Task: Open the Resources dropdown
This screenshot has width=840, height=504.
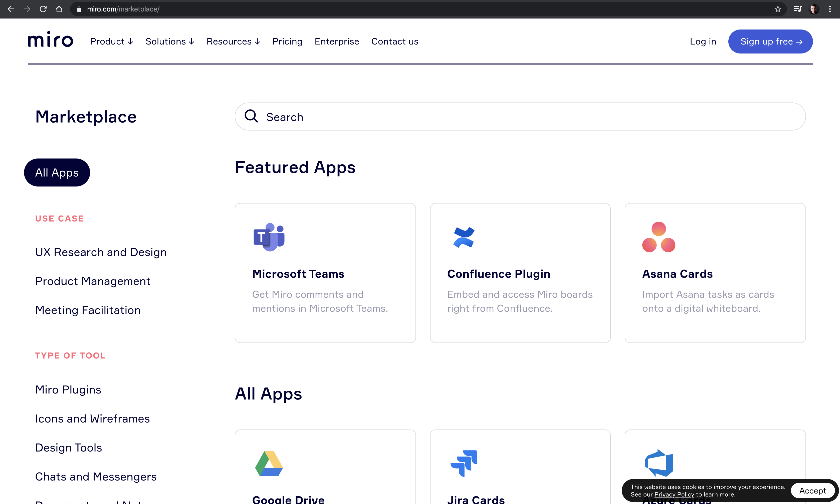Action: click(x=233, y=41)
